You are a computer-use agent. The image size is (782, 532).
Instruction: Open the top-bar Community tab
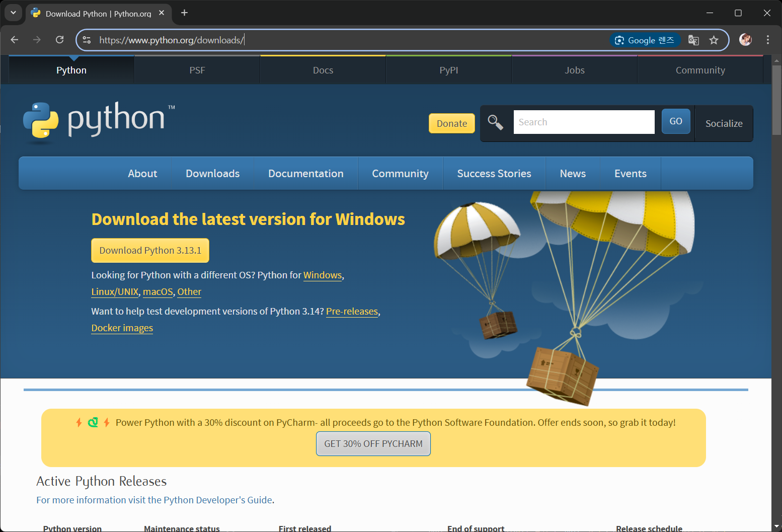(700, 70)
